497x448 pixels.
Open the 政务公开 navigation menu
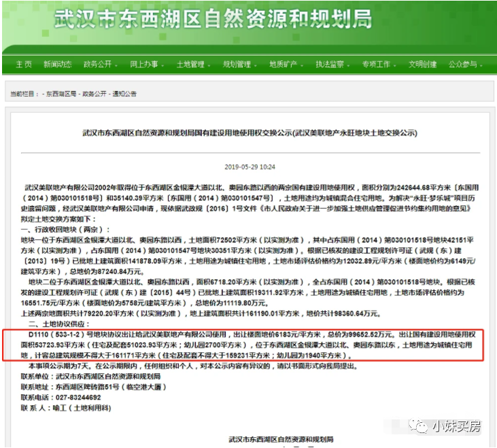coord(97,65)
